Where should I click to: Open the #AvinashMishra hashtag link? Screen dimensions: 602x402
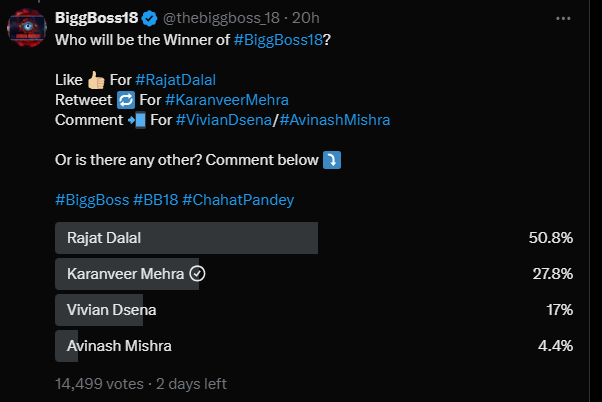pyautogui.click(x=335, y=120)
